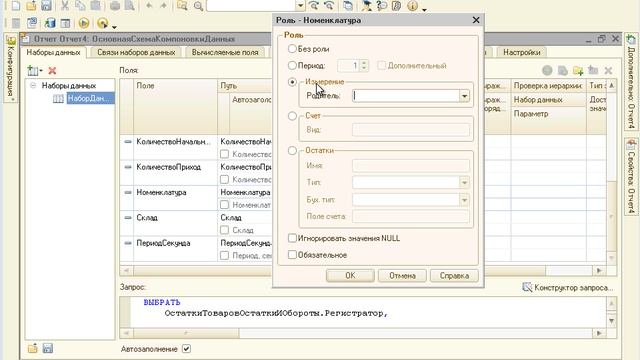Screen dimensions: 640x360
Task: Click the red Delete data set icon
Action: pyautogui.click(x=52, y=71)
